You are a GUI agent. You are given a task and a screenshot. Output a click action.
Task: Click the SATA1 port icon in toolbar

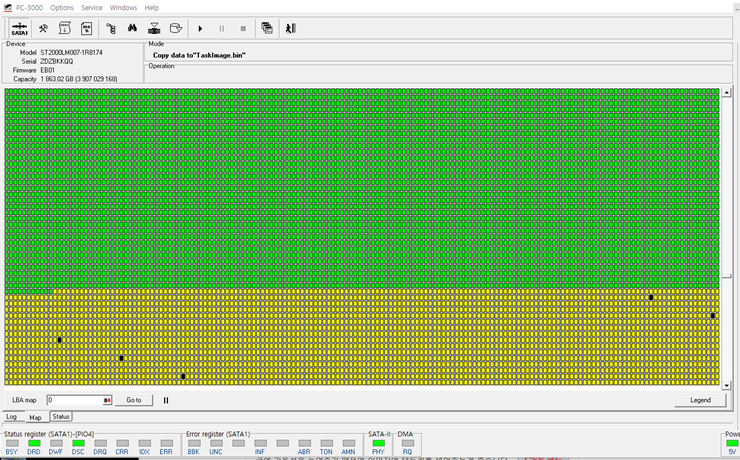tap(19, 28)
